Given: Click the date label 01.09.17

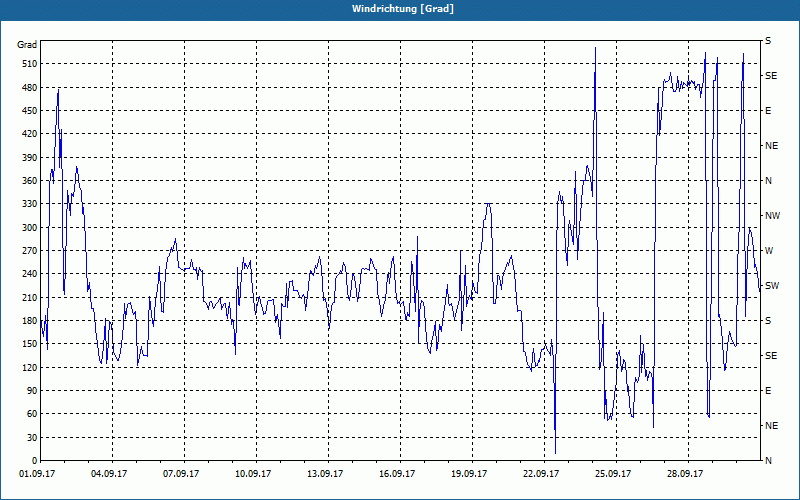Looking at the screenshot, I should coord(37,474).
